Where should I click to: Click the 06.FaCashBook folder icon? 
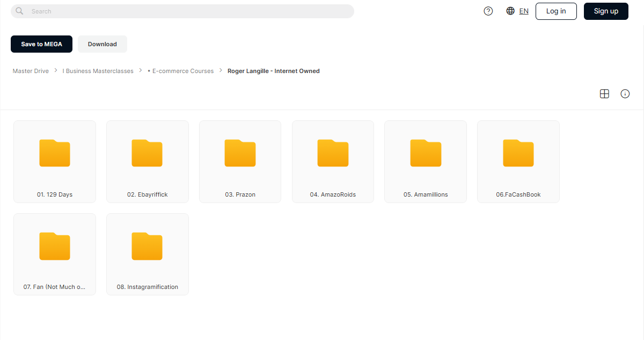pos(518,153)
